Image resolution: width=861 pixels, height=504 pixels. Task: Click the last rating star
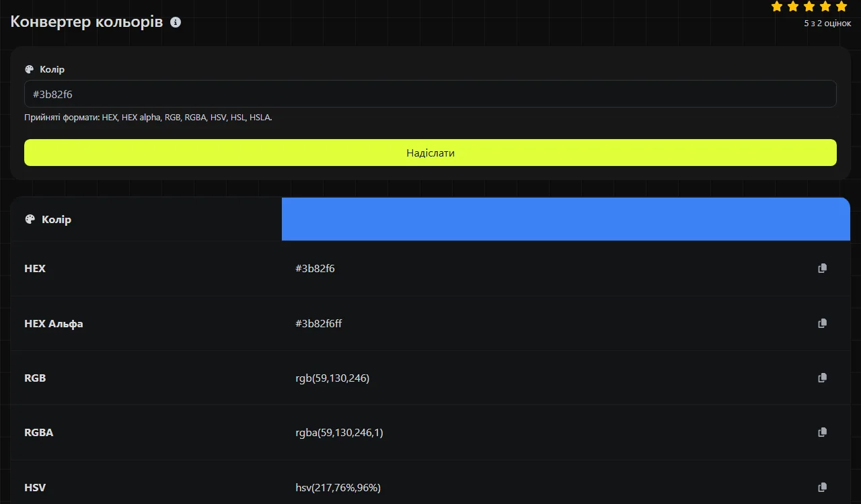tap(841, 7)
